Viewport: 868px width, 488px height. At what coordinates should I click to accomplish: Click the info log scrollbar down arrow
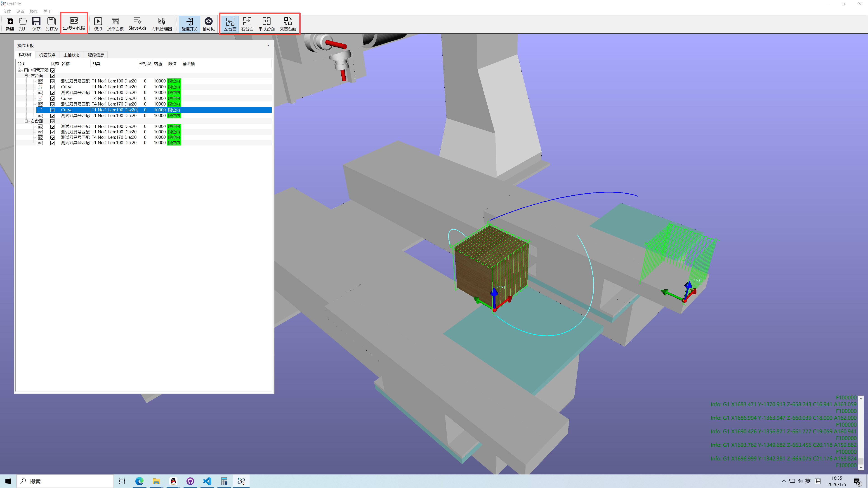(861, 467)
